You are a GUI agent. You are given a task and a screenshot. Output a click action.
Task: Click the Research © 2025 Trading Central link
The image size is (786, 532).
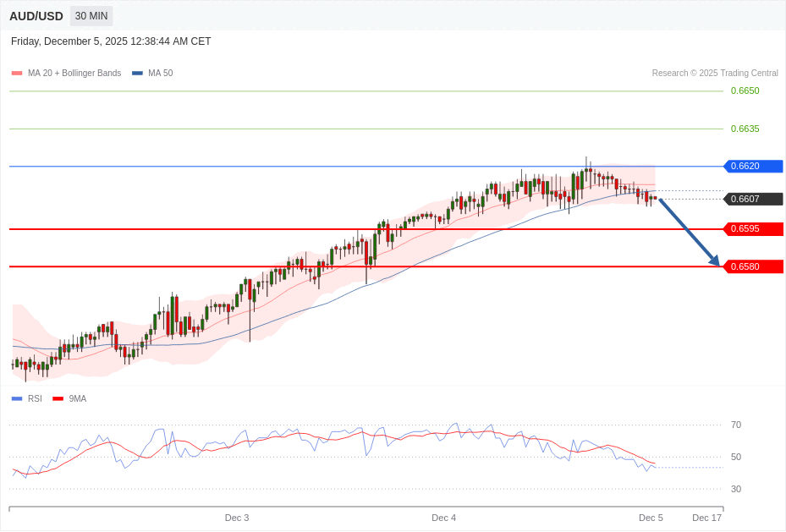tap(715, 73)
